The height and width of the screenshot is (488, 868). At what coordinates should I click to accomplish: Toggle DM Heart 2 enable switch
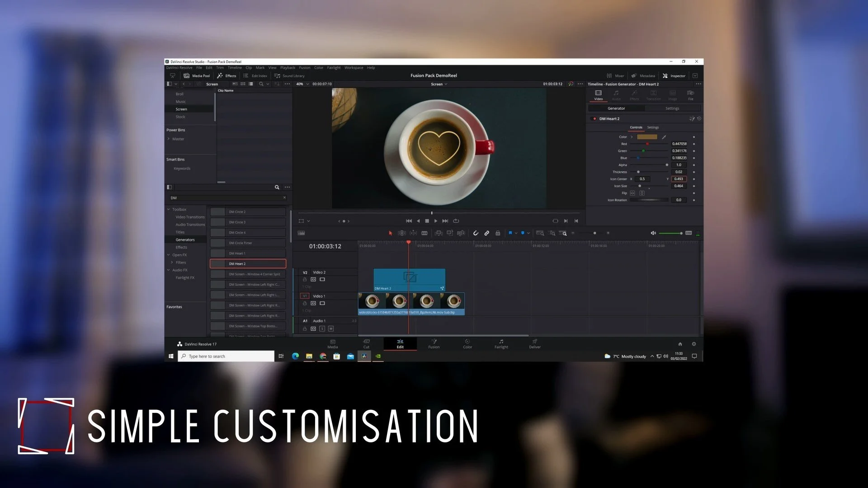[594, 119]
